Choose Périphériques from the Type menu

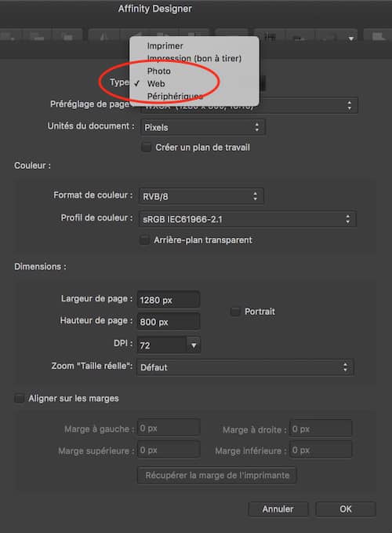[x=175, y=97]
